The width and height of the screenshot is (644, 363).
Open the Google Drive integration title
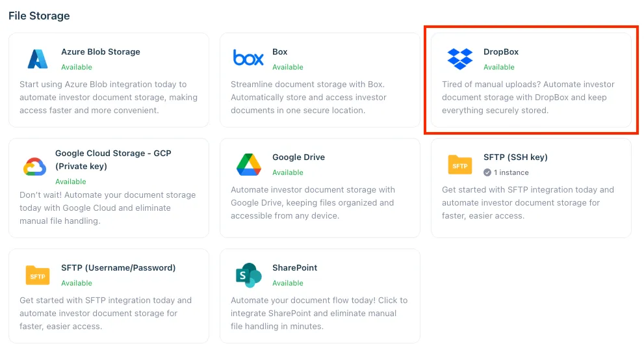[x=298, y=157]
